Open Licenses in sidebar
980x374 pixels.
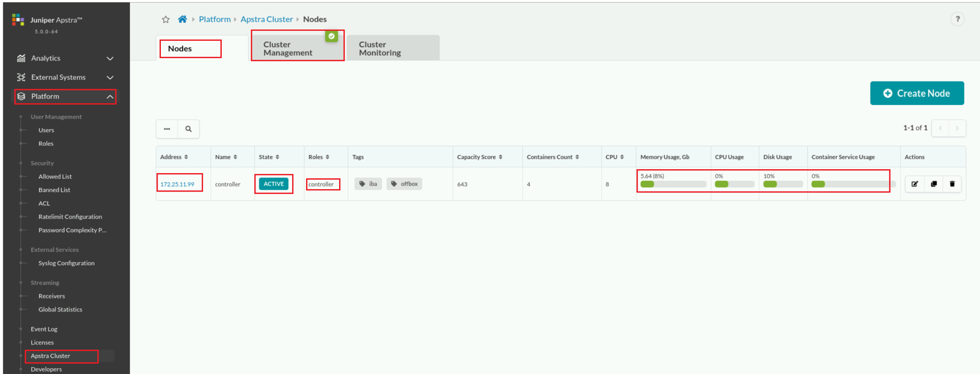(x=42, y=342)
